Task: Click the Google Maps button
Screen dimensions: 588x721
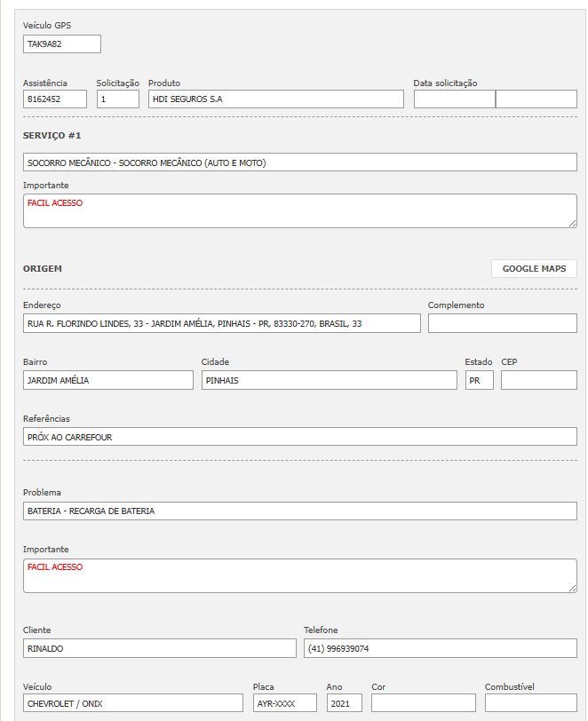Action: tap(534, 268)
